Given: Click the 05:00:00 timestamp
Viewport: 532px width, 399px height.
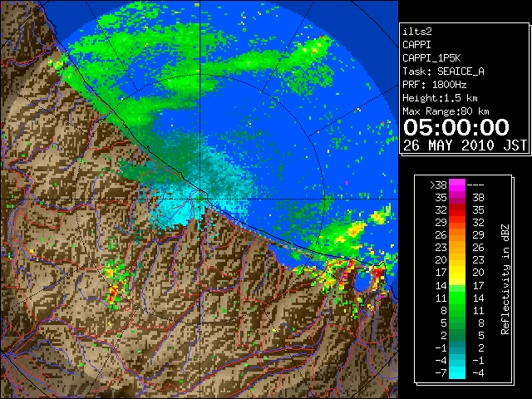Looking at the screenshot, I should [456, 127].
